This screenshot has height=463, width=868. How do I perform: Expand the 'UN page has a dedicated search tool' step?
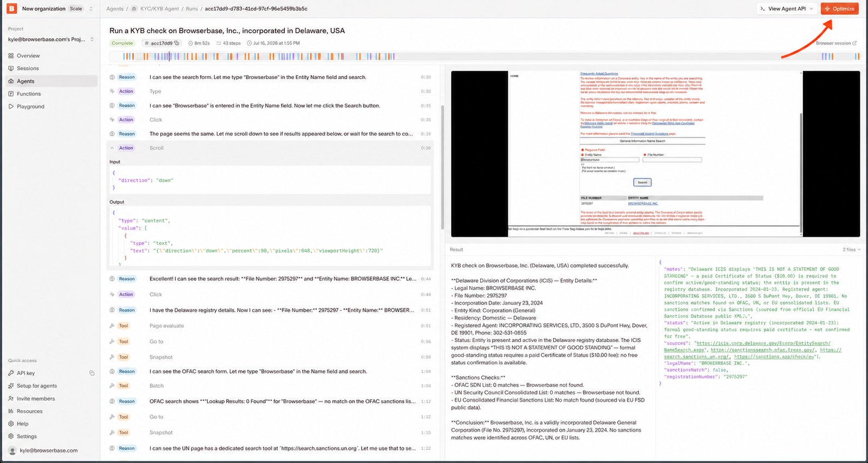[x=271, y=448]
